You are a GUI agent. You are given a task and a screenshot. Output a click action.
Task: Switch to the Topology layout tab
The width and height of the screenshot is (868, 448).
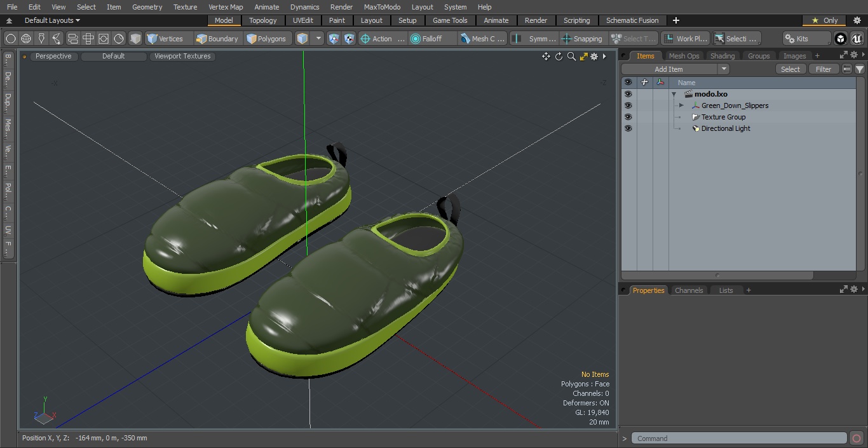[x=263, y=20]
